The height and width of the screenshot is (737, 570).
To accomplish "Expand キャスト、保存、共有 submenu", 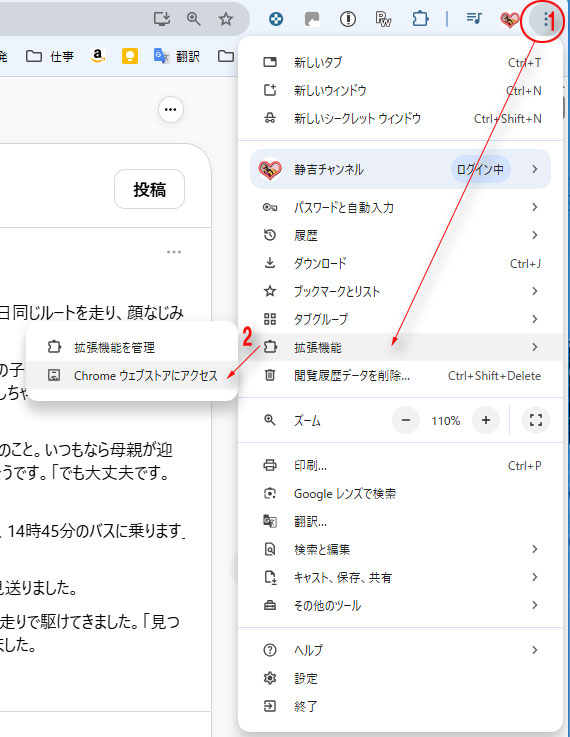I will [400, 577].
